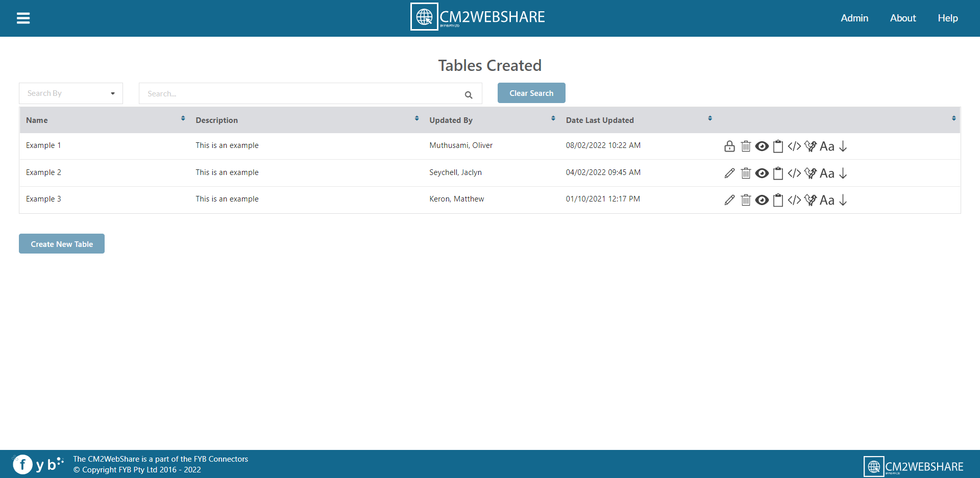Open the code embed icon for Example 2
Screen dimensions: 980x478
[x=794, y=173]
